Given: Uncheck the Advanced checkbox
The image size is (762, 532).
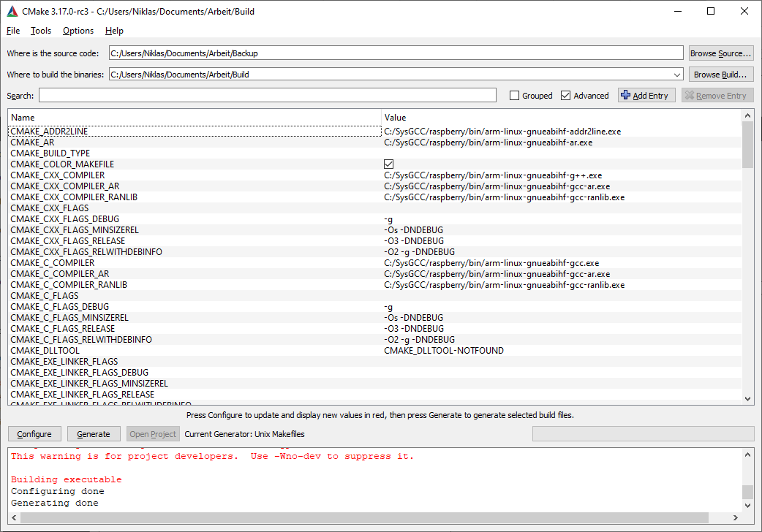Looking at the screenshot, I should [565, 96].
